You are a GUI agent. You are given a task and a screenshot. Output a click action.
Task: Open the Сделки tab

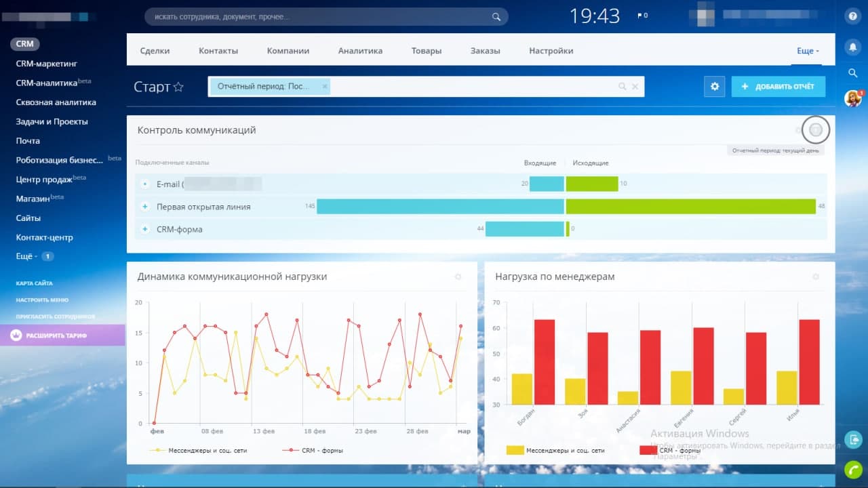coord(155,51)
